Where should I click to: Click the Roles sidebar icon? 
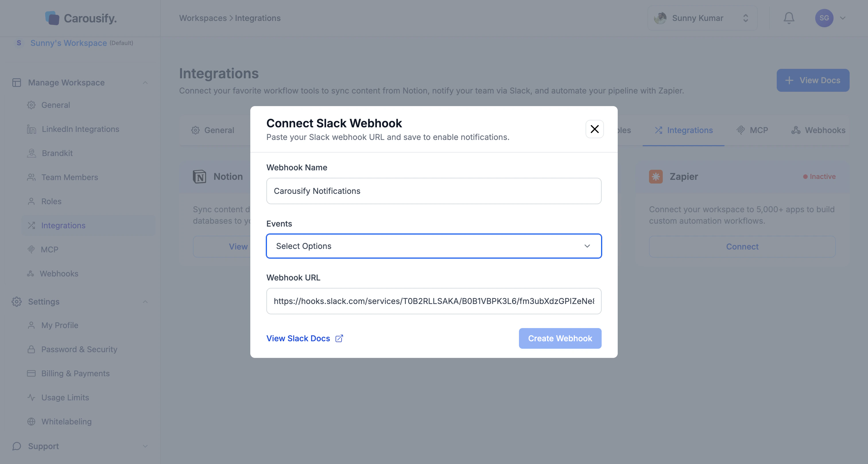click(x=31, y=201)
